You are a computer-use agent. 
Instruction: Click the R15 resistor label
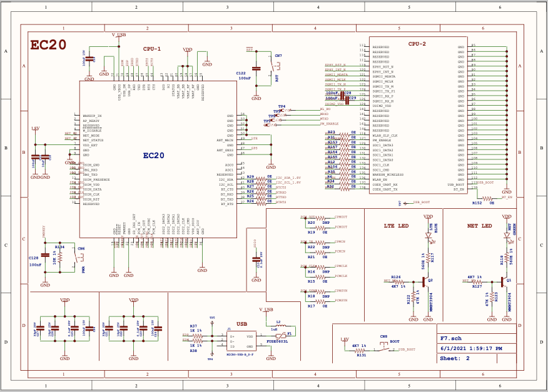tap(311, 281)
